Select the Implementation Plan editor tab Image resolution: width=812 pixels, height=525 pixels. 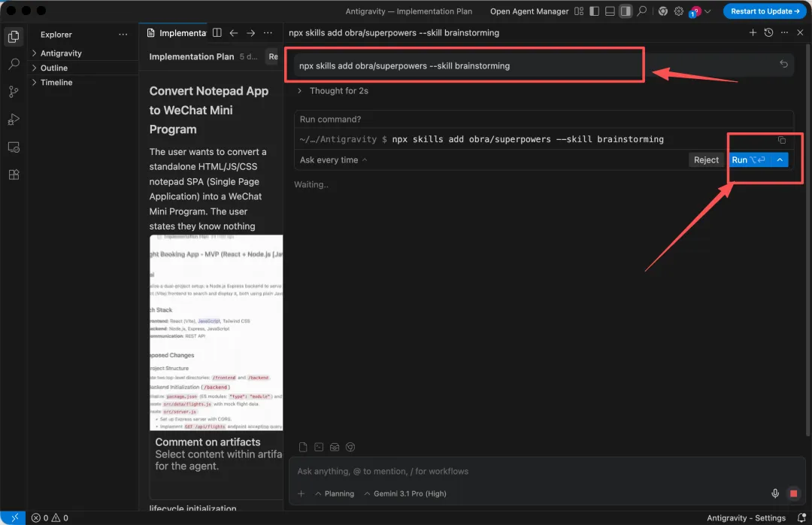click(177, 32)
